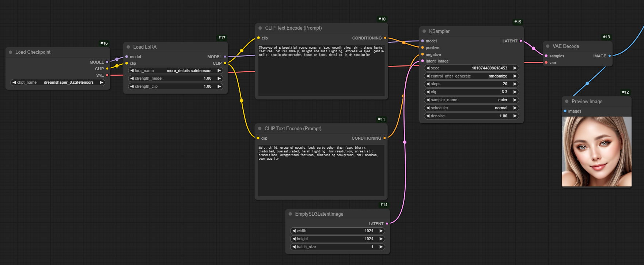Increase width value with its right arrow
Image resolution: width=644 pixels, height=265 pixels.
coord(381,231)
